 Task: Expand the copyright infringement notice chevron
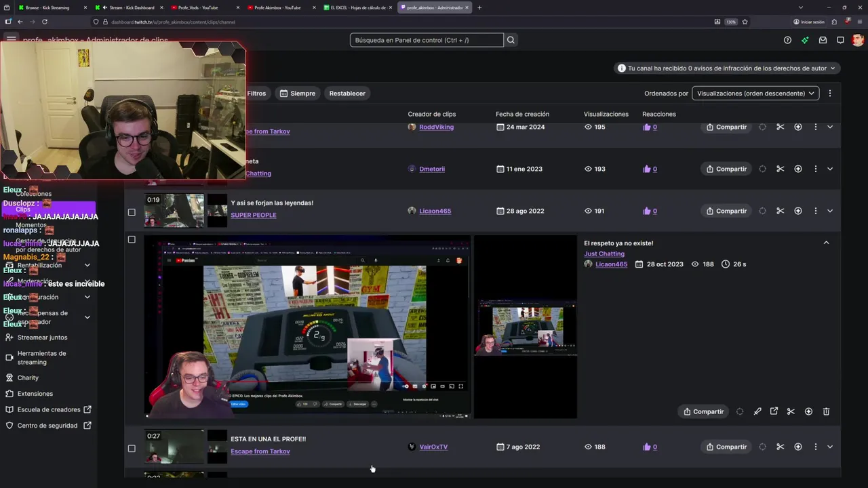coord(833,68)
